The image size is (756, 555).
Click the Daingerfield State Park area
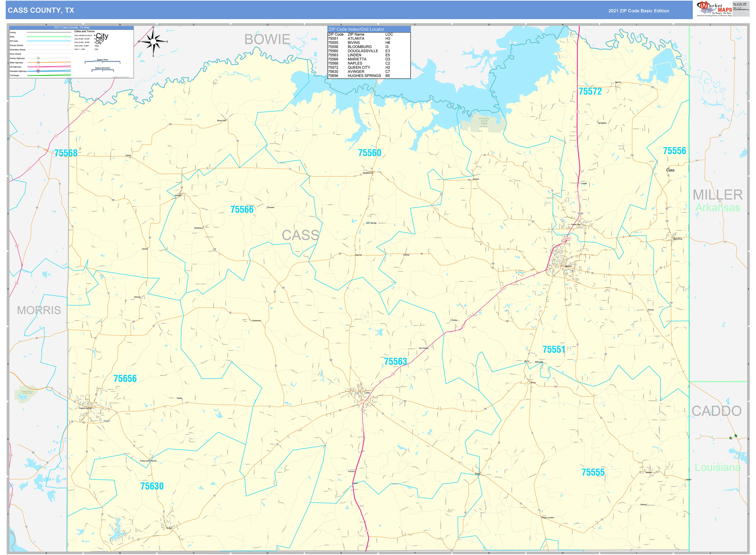click(x=26, y=393)
